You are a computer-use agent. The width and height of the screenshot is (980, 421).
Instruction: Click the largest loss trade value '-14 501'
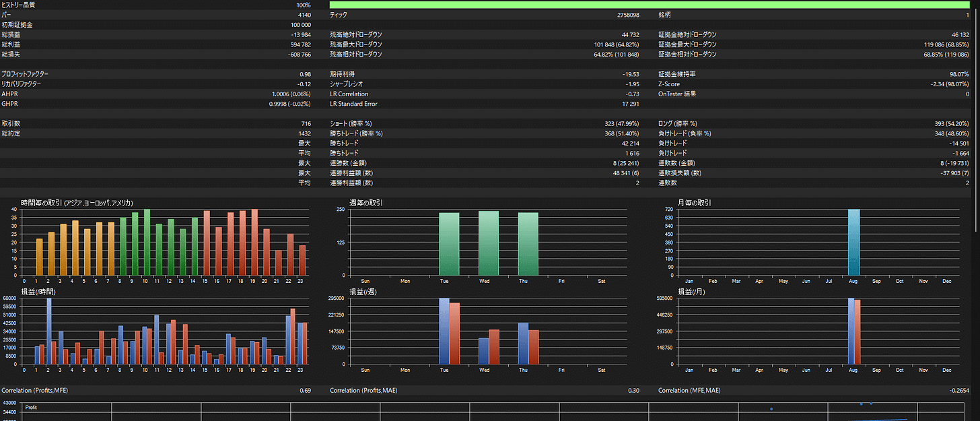958,143
